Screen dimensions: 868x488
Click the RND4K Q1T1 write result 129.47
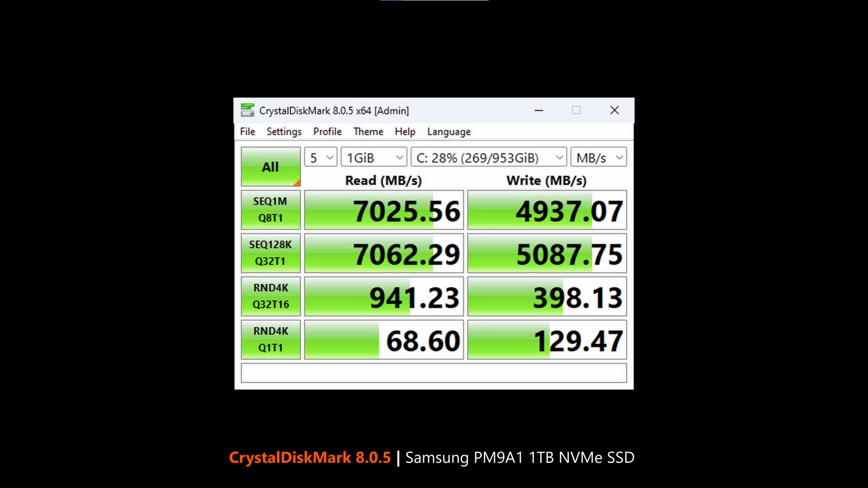pyautogui.click(x=547, y=340)
